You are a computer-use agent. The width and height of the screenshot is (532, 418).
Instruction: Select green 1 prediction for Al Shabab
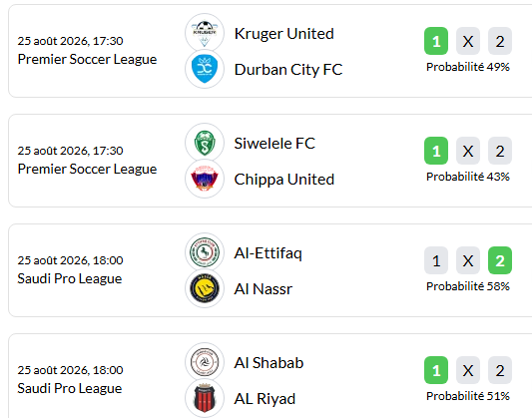tap(436, 370)
